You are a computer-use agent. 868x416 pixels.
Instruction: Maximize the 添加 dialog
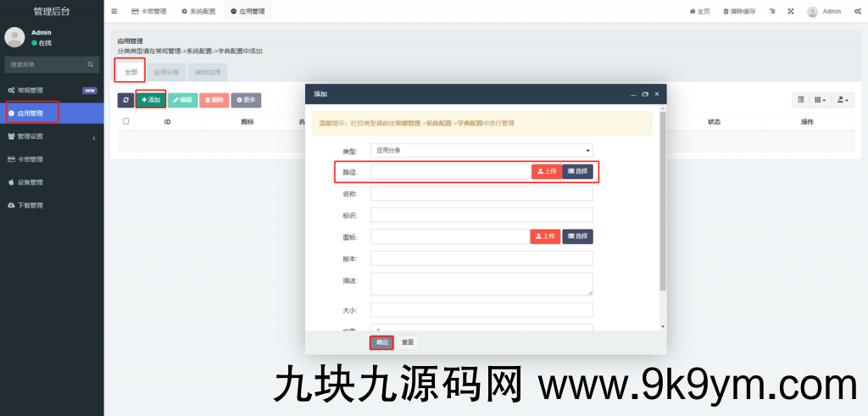[645, 95]
